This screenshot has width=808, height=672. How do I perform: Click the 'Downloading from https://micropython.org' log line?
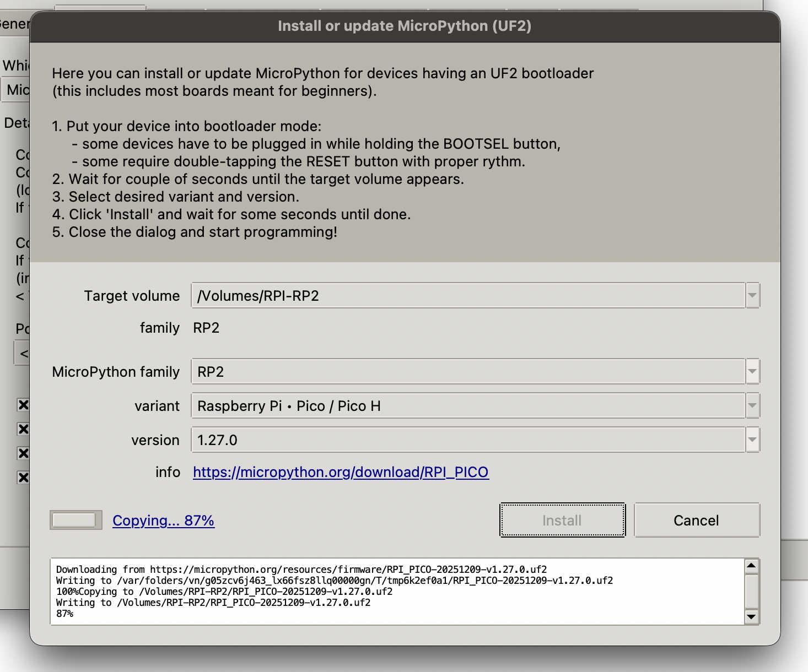[x=301, y=570]
